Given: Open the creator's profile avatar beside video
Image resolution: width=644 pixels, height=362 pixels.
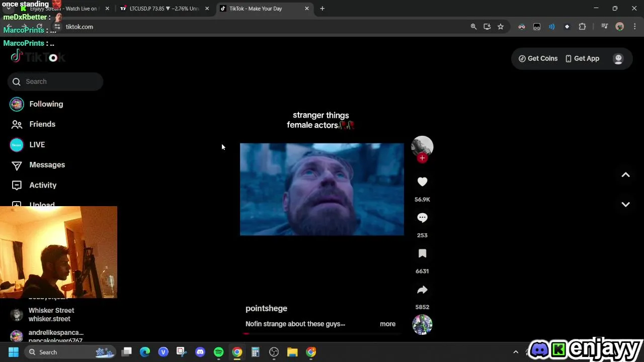Looking at the screenshot, I should (x=422, y=146).
